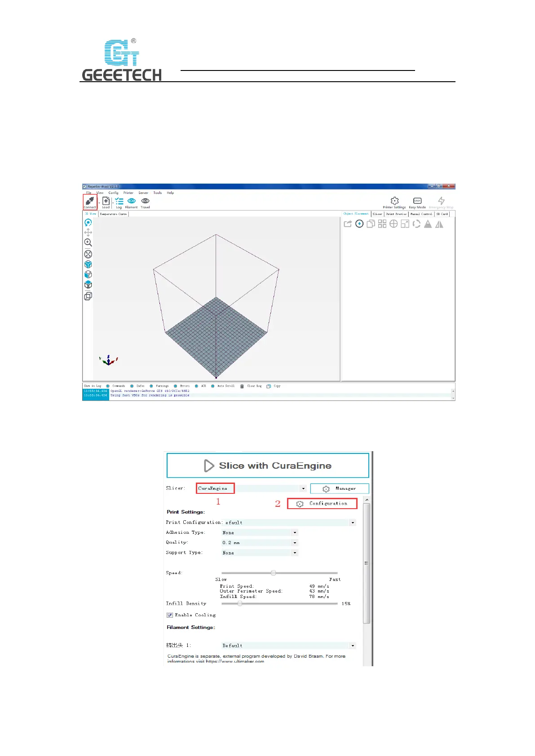This screenshot has width=535, height=756.
Task: Open Printer Settings gear icon
Action: 394,201
